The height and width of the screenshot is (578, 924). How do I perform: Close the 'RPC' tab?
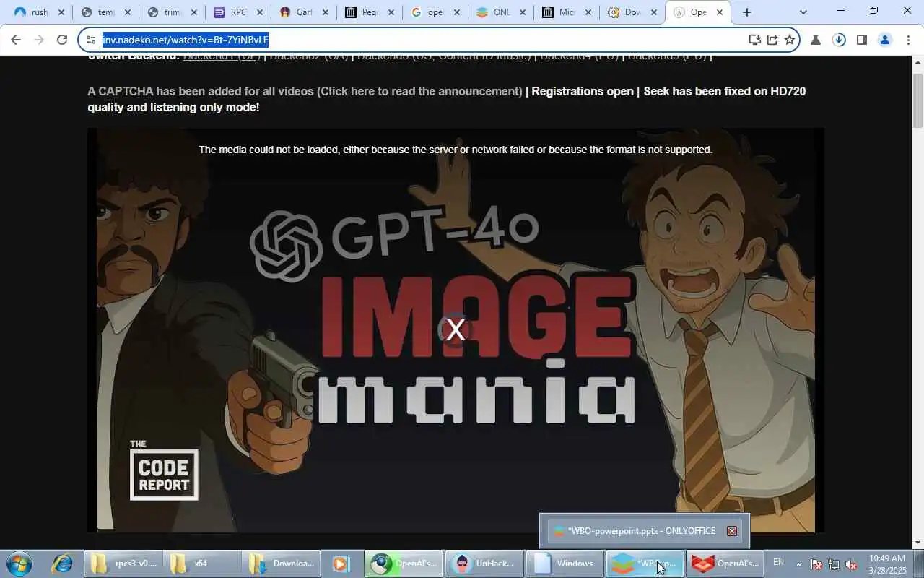(x=260, y=12)
